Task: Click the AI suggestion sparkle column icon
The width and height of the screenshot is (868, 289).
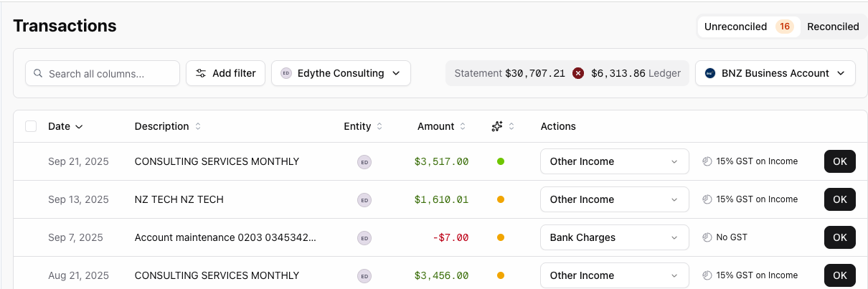Action: (497, 126)
